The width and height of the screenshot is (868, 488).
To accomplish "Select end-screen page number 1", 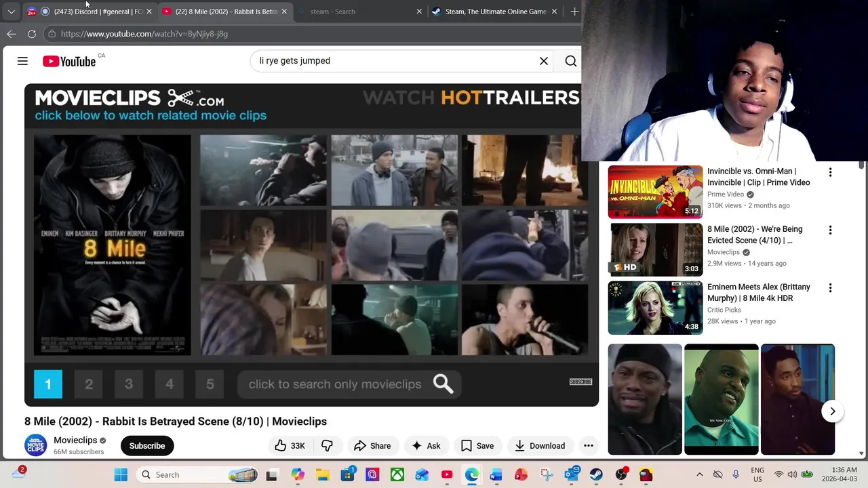I will click(48, 384).
